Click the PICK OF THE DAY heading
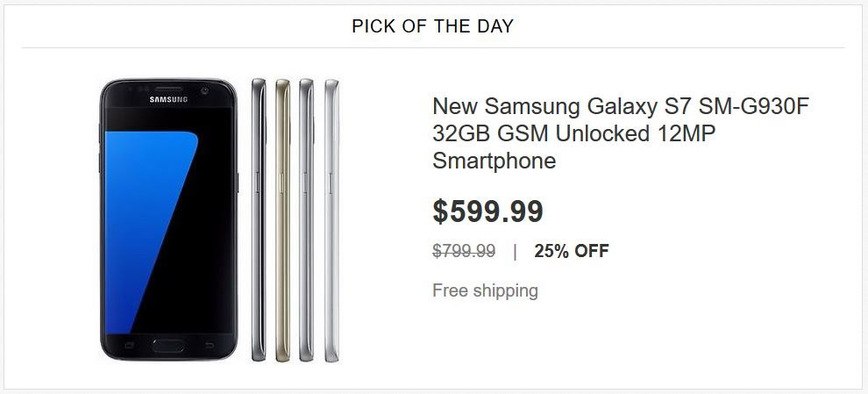Screen dimensions: 868x394 click(x=432, y=26)
